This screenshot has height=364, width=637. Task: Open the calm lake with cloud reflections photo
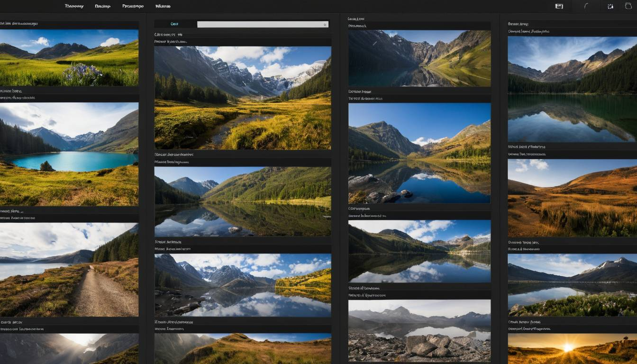(419, 251)
